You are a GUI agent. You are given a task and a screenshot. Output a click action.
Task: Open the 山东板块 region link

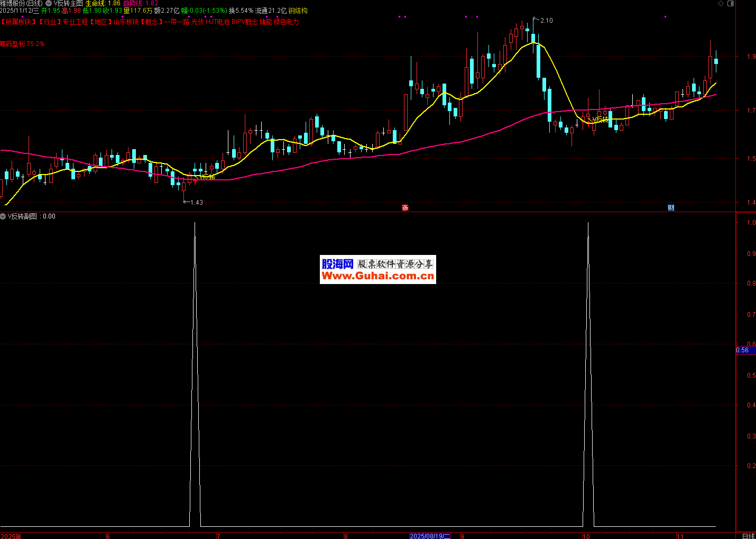pyautogui.click(x=126, y=22)
